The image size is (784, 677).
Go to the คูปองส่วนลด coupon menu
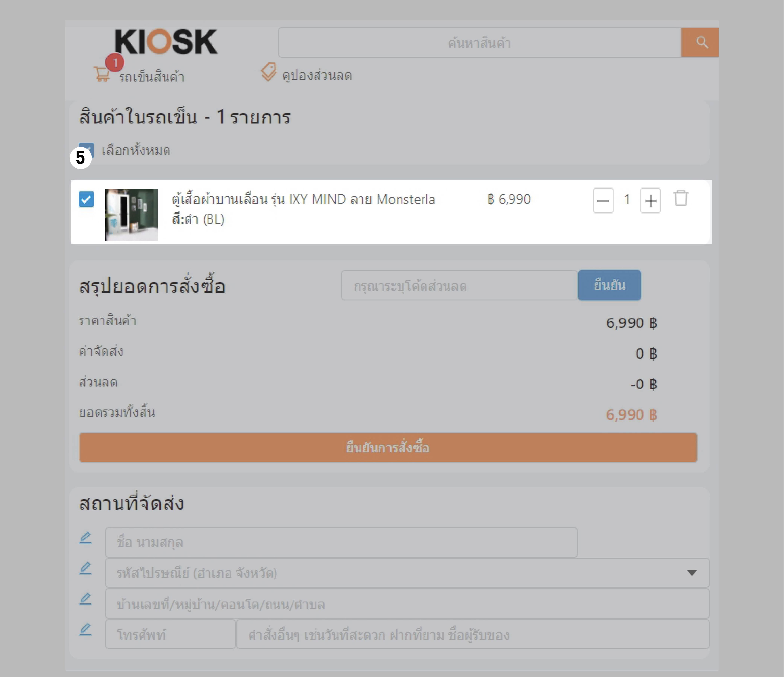point(317,75)
